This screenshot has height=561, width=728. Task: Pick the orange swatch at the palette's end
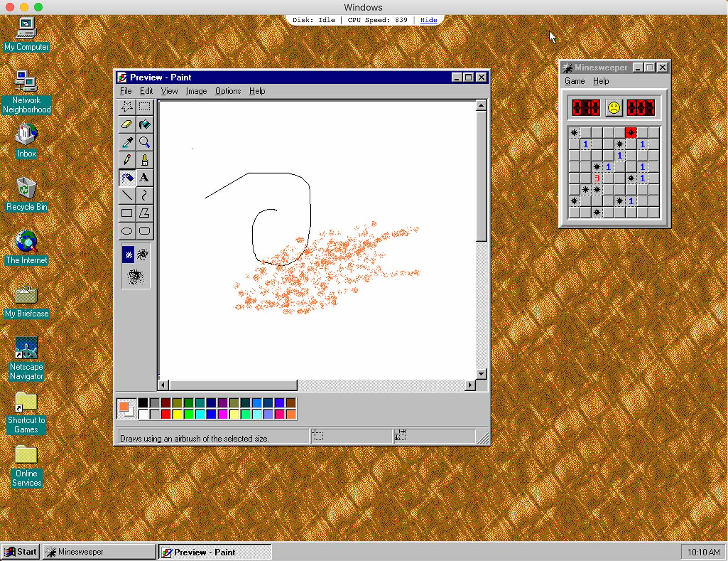(x=291, y=414)
